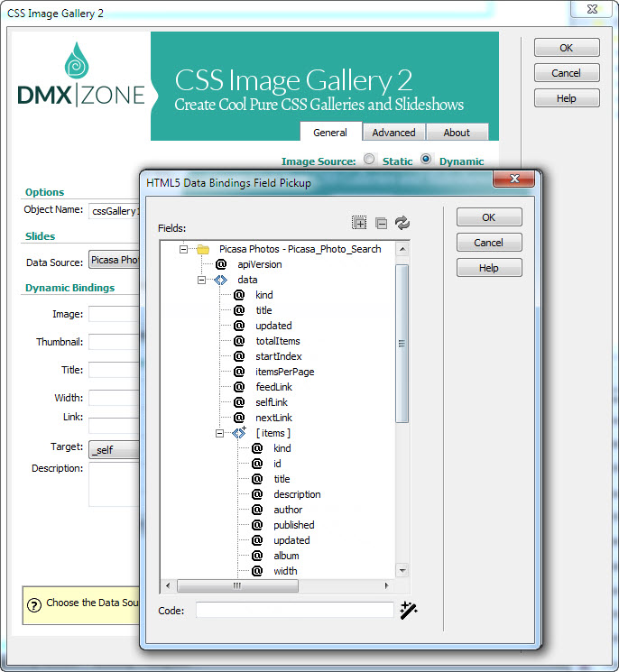Collapse the [ items ] node
Viewport: 619px width, 672px height.
point(219,433)
